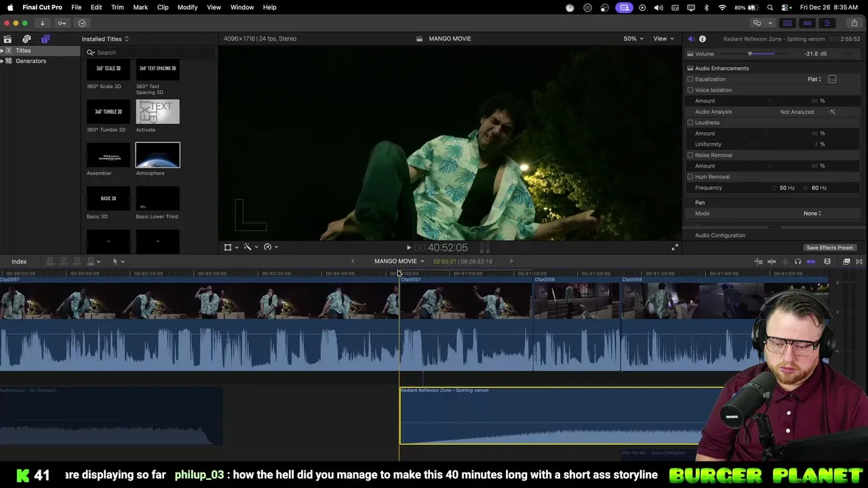Open the File menu
Viewport: 868px width, 488px height.
point(77,7)
